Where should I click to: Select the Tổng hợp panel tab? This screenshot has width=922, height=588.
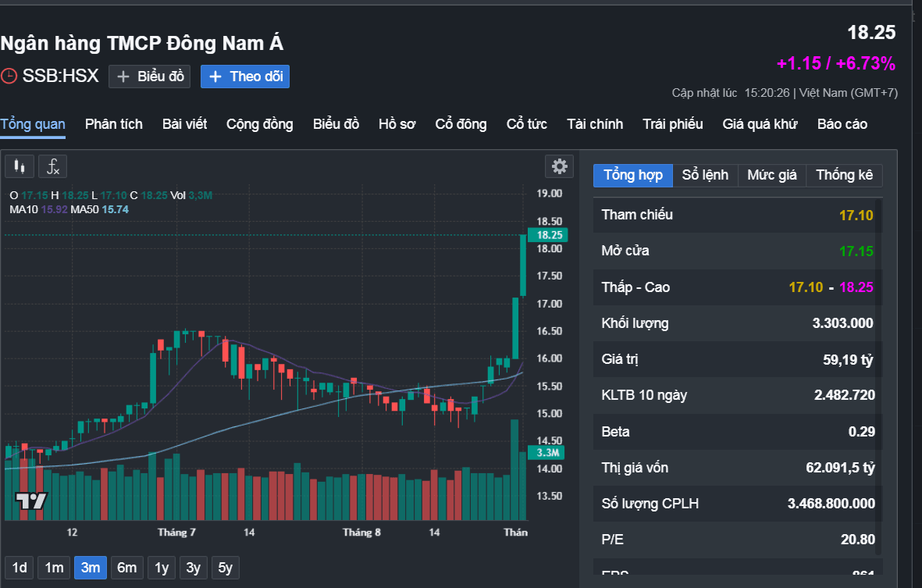click(632, 175)
